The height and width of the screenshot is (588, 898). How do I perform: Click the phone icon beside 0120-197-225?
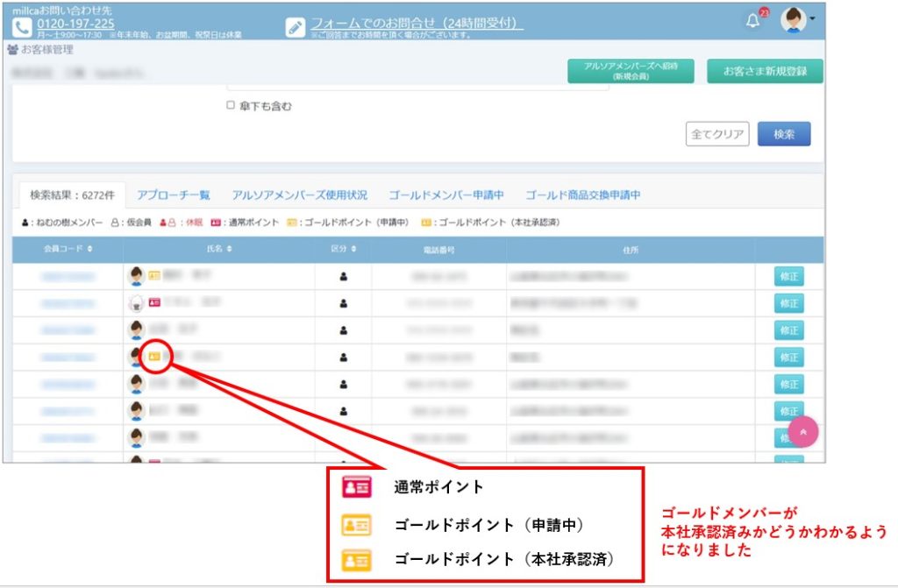coord(22,26)
